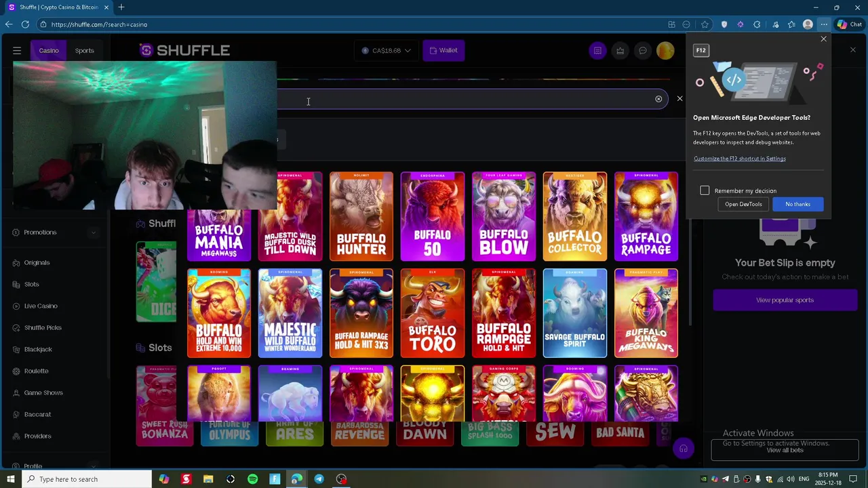Open Spotify from the taskbar

pos(252,479)
